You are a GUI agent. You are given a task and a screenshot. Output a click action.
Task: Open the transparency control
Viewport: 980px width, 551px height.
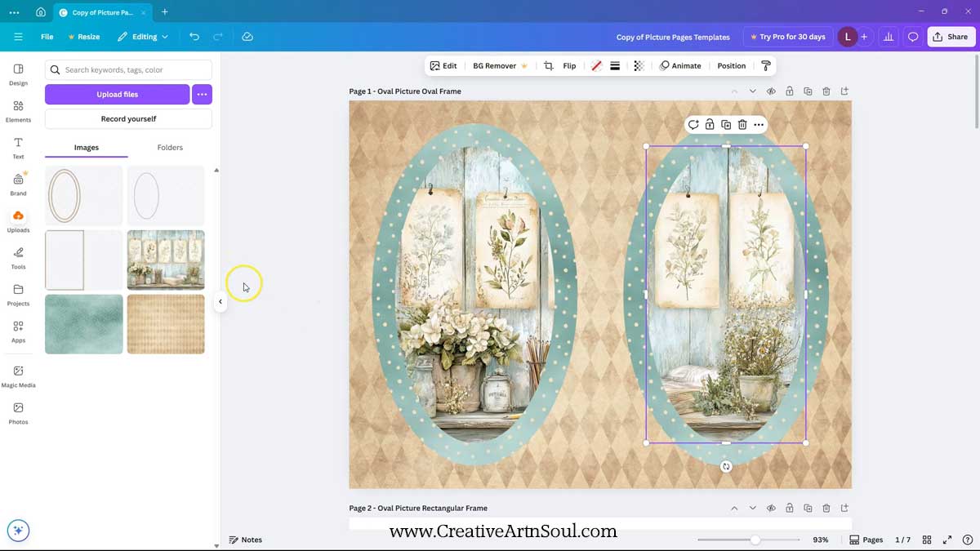(x=639, y=66)
